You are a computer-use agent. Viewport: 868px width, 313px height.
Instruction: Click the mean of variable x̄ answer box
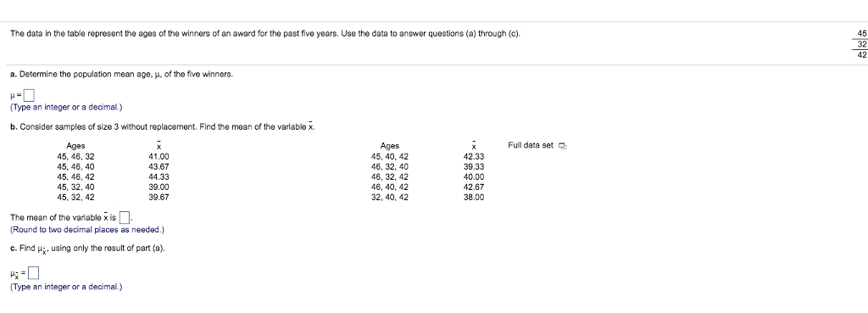(125, 216)
